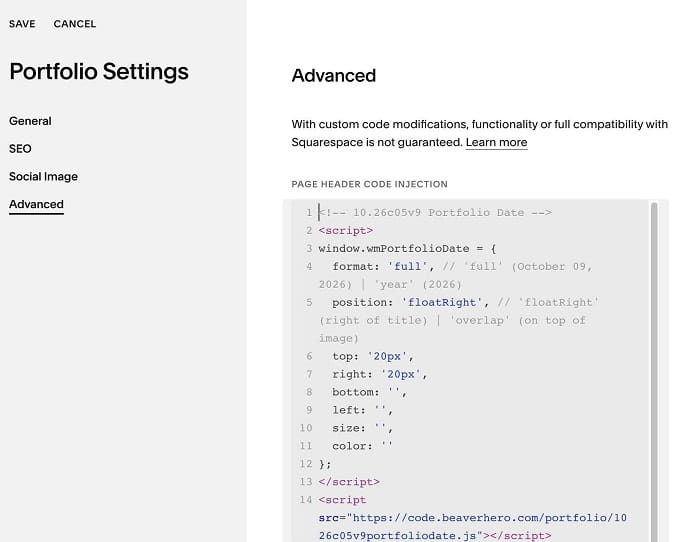Click the Advanced section heading
This screenshot has width=700, height=542.
pyautogui.click(x=333, y=75)
